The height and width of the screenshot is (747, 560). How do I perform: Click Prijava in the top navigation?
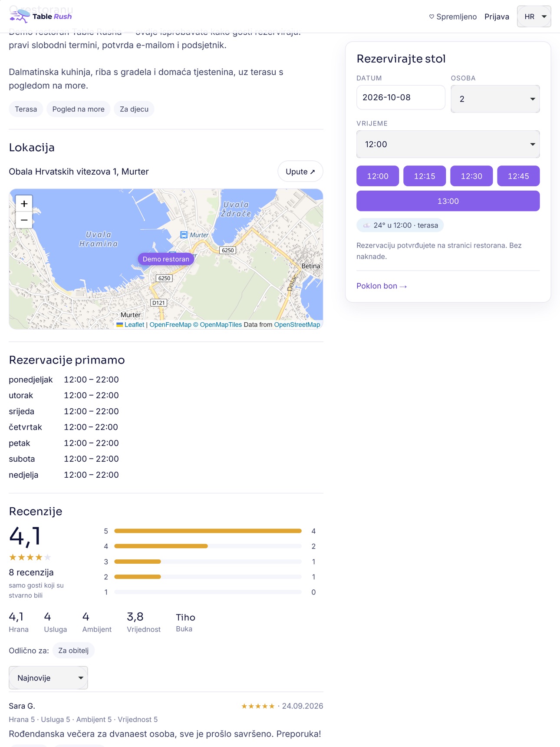coord(497,17)
